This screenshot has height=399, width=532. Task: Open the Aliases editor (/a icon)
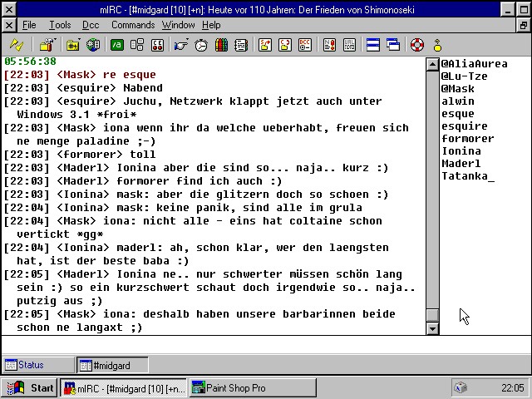coord(116,45)
